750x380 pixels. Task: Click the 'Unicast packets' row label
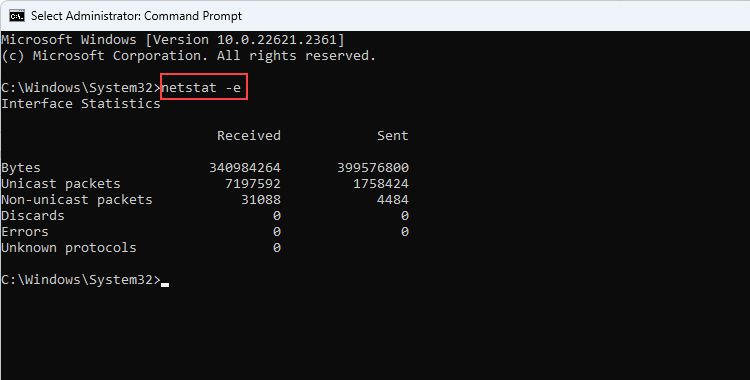[61, 184]
